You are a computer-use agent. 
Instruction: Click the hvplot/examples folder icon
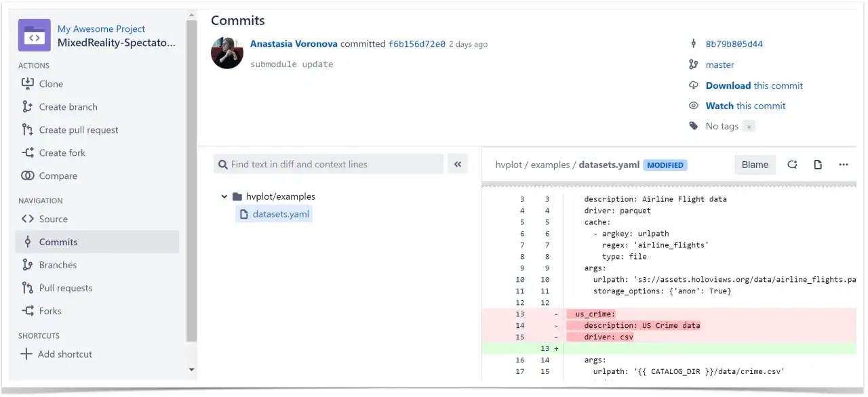(x=237, y=196)
